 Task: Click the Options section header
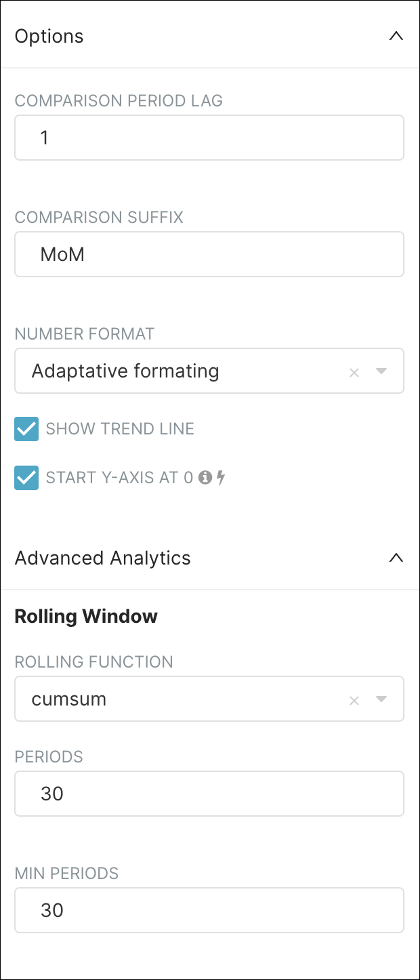pos(49,36)
